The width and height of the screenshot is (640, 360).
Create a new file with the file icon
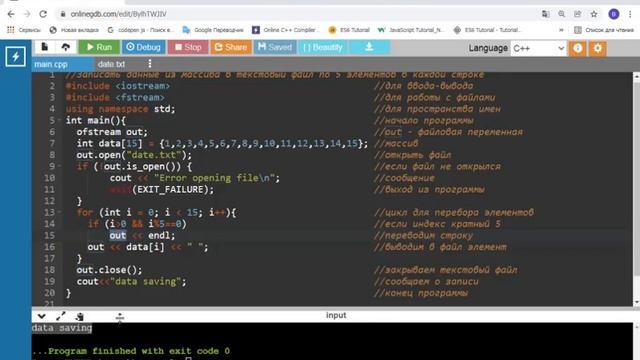[44, 47]
